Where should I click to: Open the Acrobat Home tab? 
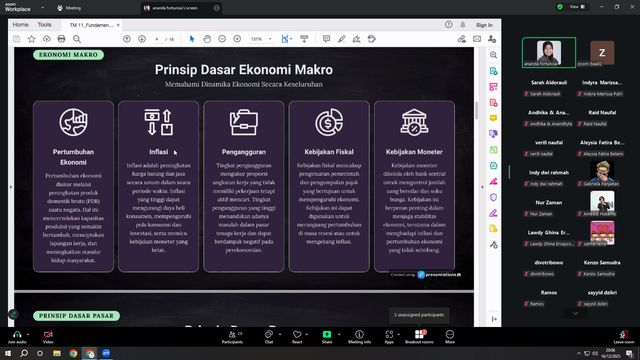tap(20, 24)
